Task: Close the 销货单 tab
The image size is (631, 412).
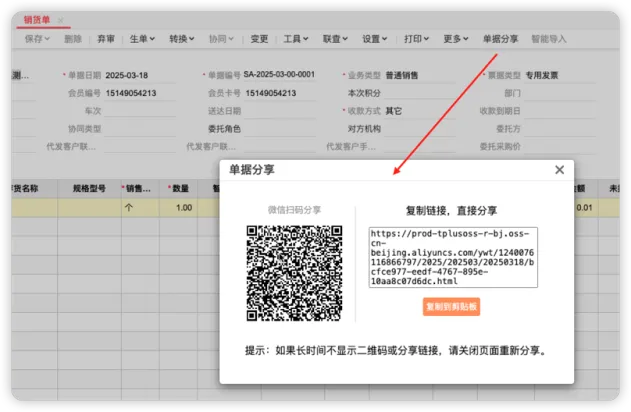Action: tap(60, 20)
